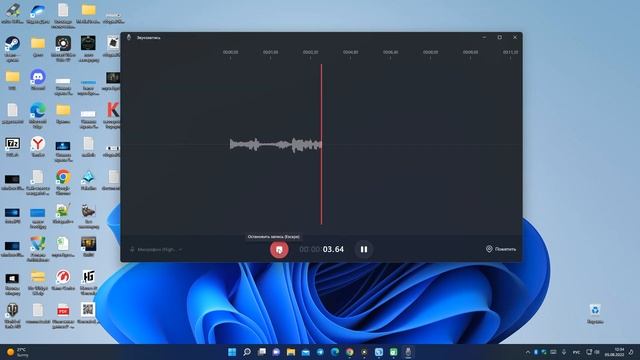Add a marker with the flag button
This screenshot has width=640, height=360.
click(x=501, y=249)
